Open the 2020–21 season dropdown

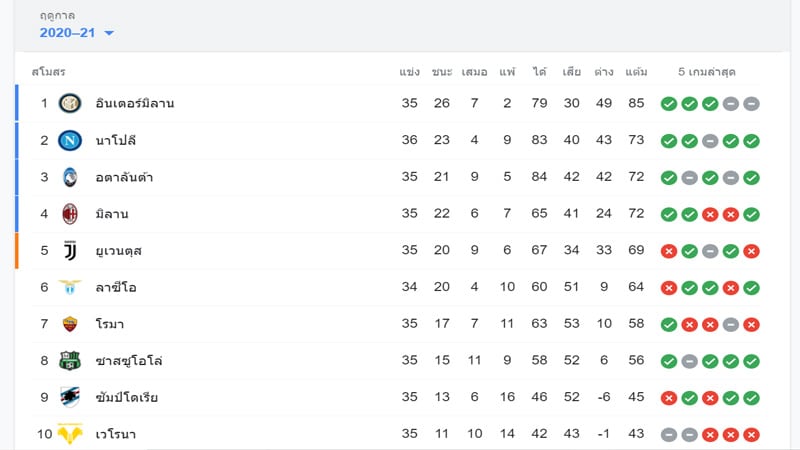point(77,33)
